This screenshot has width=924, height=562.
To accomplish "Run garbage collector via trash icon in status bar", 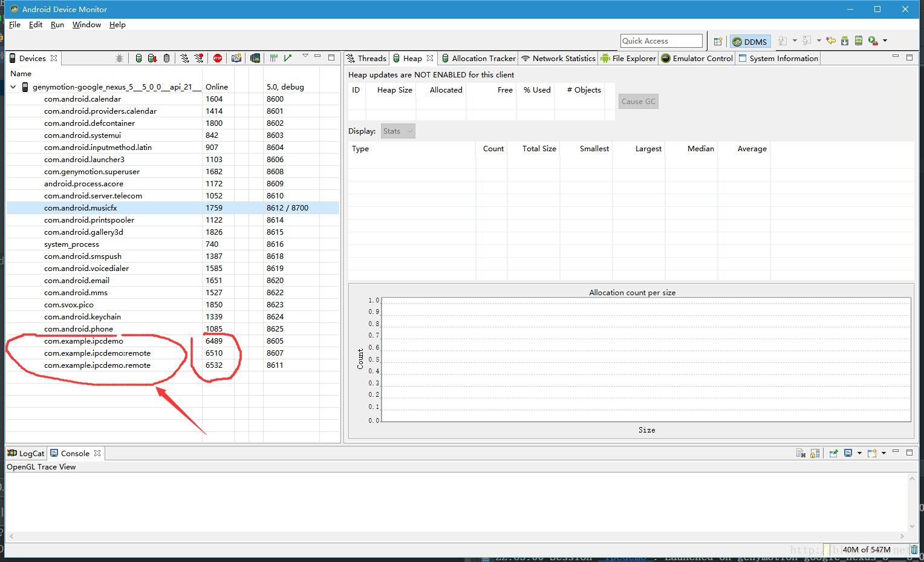I will (x=914, y=550).
